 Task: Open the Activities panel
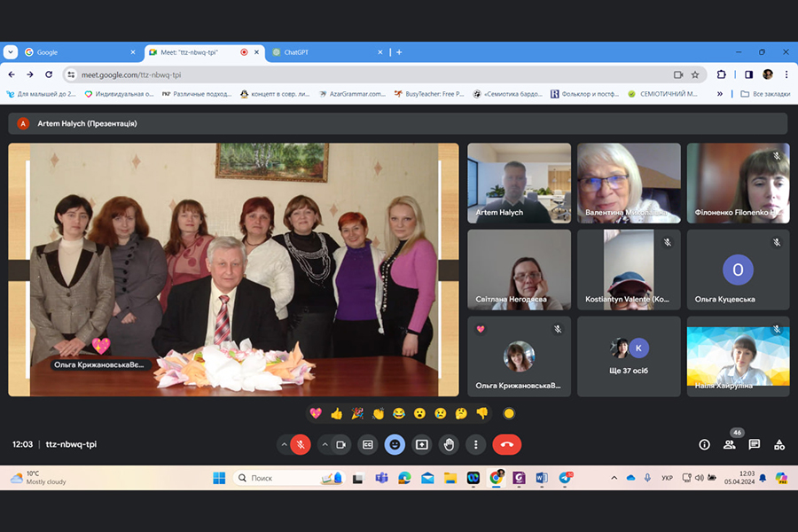[779, 444]
